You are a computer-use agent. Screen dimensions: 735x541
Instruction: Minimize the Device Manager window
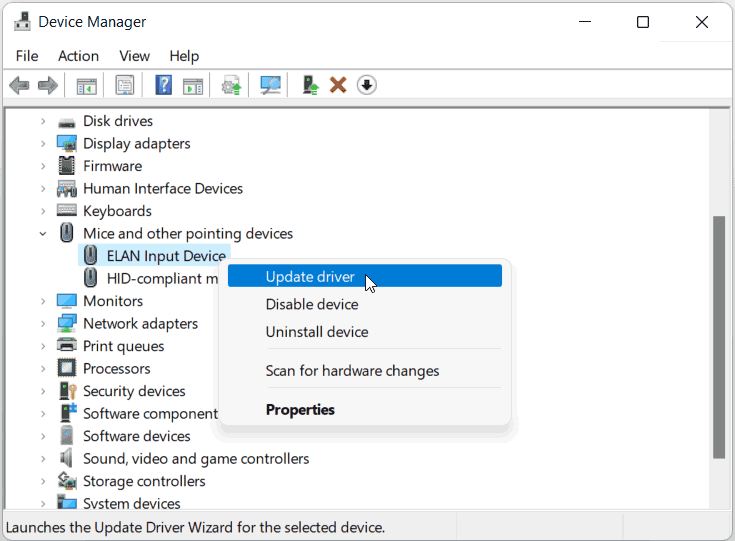[585, 22]
